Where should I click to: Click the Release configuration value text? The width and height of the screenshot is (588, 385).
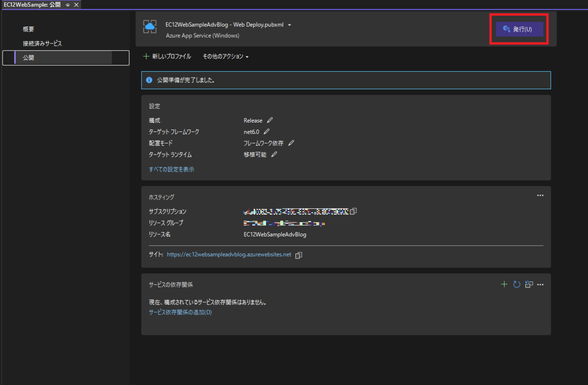[x=253, y=120]
